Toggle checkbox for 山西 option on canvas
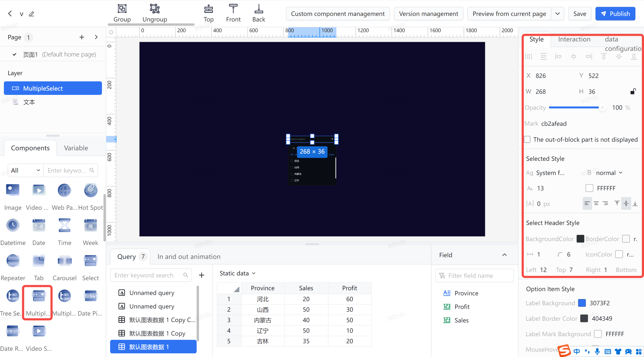This screenshot has height=357, width=644. click(x=292, y=167)
